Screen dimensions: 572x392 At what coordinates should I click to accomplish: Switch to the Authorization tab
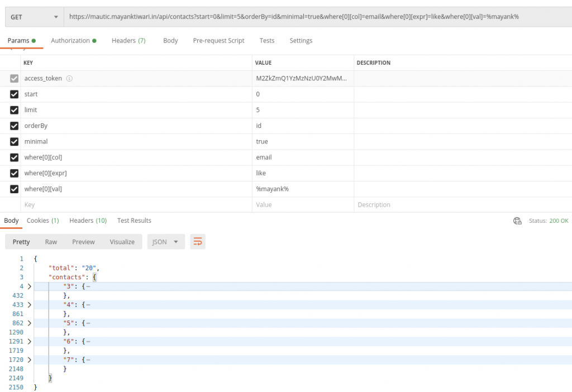pyautogui.click(x=73, y=40)
